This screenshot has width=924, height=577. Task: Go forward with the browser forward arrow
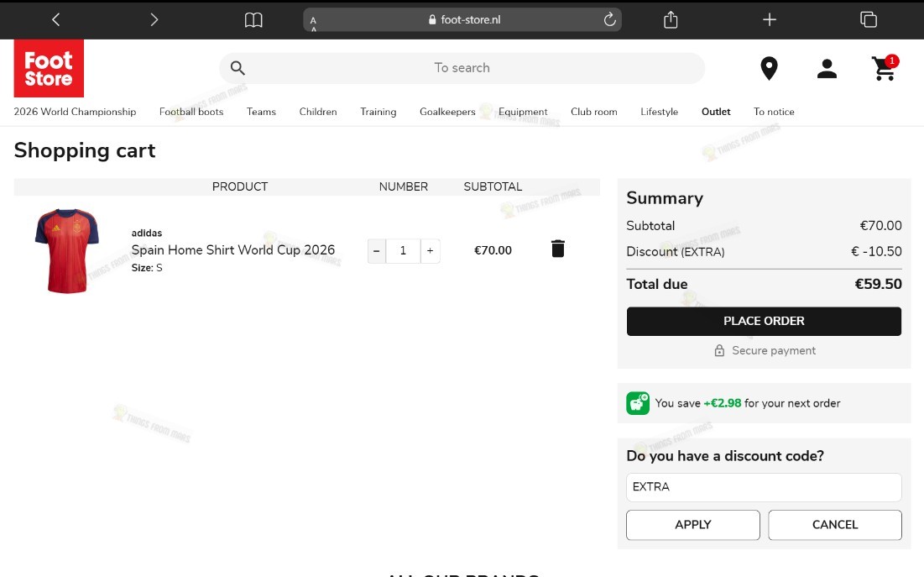pyautogui.click(x=154, y=19)
